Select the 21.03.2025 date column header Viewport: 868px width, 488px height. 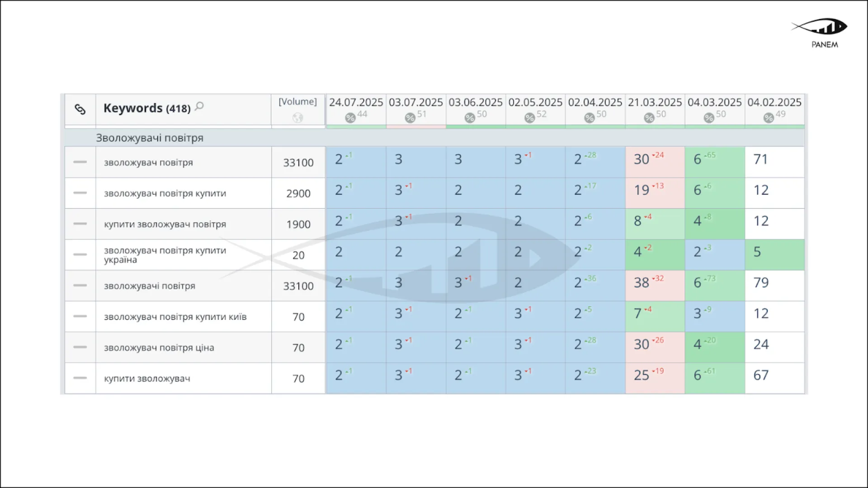(655, 103)
